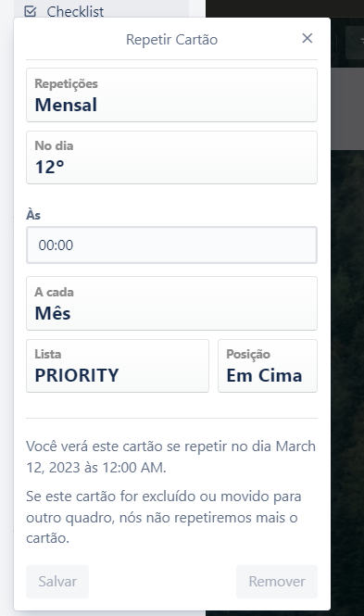Click the Repetições field label

(66, 83)
